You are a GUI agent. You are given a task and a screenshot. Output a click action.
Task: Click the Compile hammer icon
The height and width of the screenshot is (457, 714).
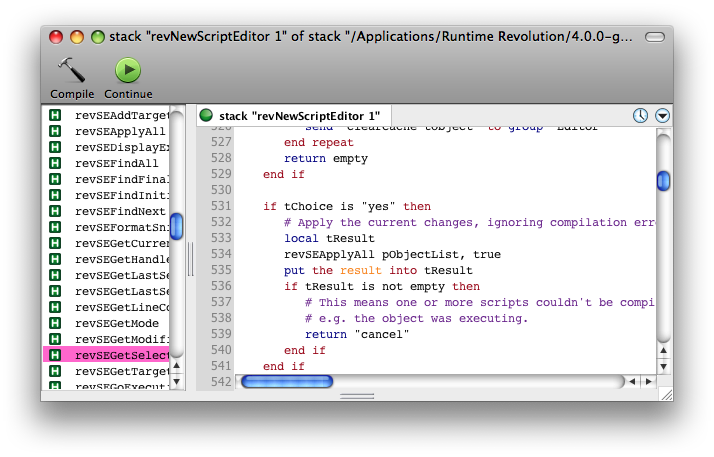tap(71, 70)
